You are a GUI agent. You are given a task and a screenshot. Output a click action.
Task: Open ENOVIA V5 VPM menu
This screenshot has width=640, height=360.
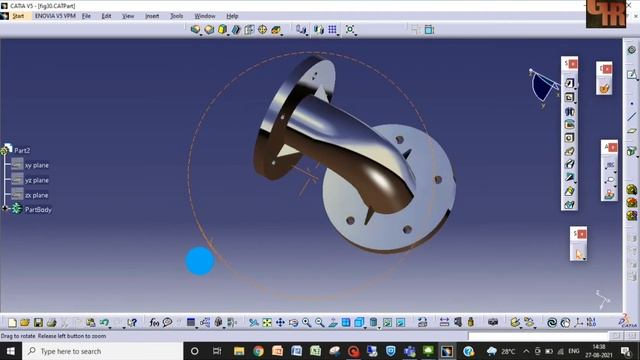pyautogui.click(x=55, y=16)
